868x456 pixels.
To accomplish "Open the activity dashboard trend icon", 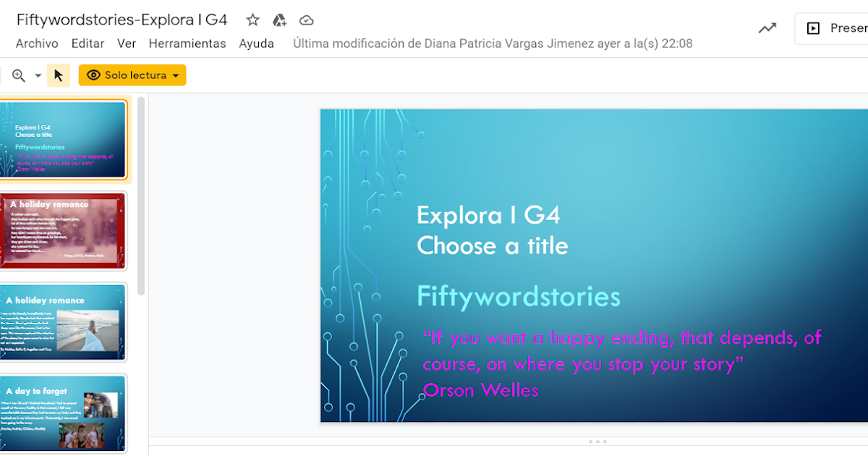I will point(767,28).
